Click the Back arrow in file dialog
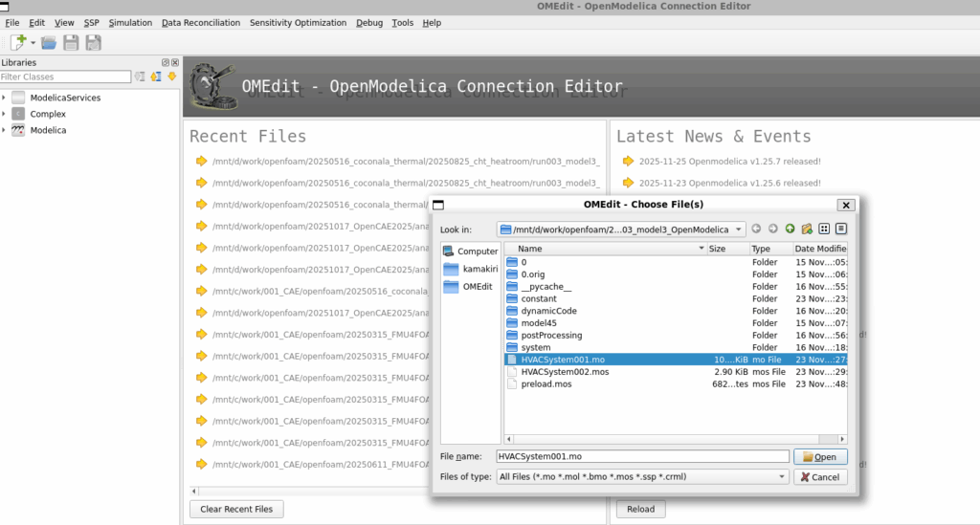This screenshot has height=525, width=980. (756, 229)
